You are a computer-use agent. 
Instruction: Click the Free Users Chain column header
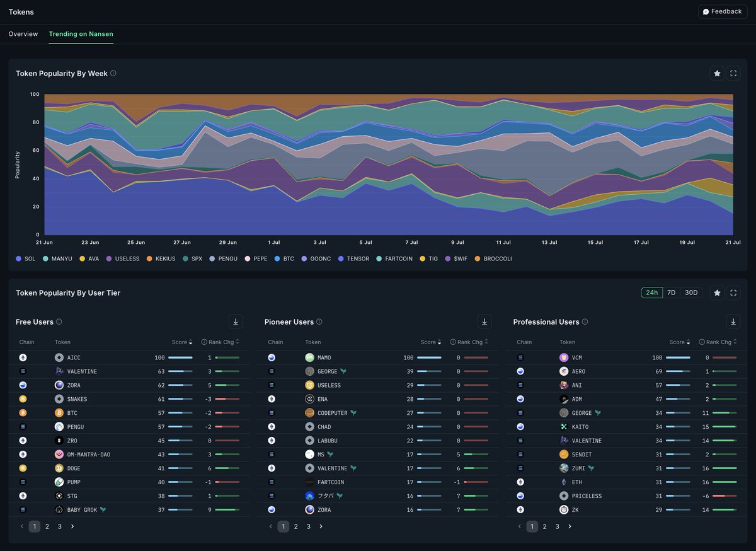click(27, 342)
